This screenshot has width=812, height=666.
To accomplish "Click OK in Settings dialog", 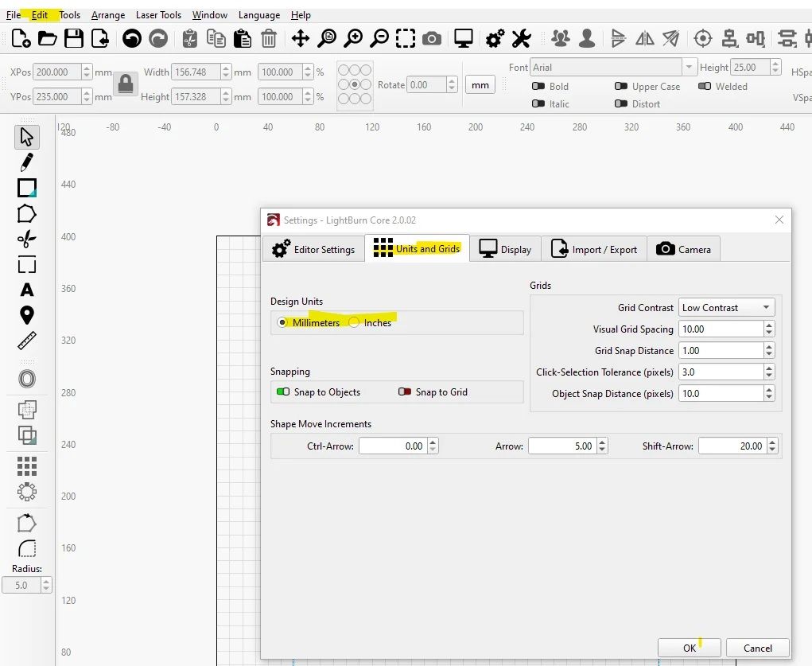I will tap(690, 648).
